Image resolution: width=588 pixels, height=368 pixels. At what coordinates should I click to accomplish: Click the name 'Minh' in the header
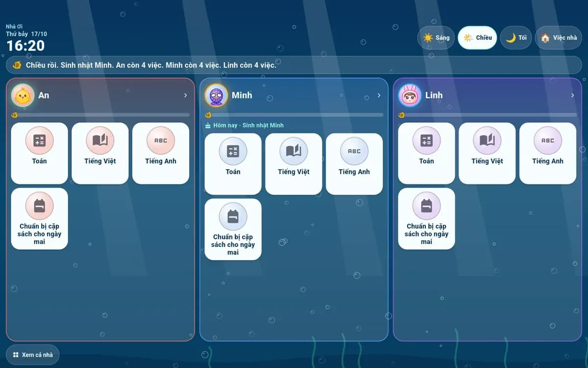tap(242, 96)
